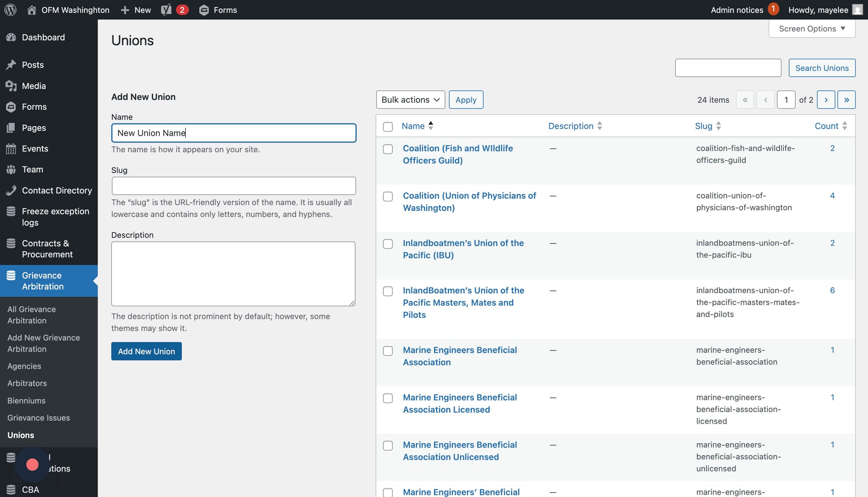Click into the Slug text field

point(234,186)
